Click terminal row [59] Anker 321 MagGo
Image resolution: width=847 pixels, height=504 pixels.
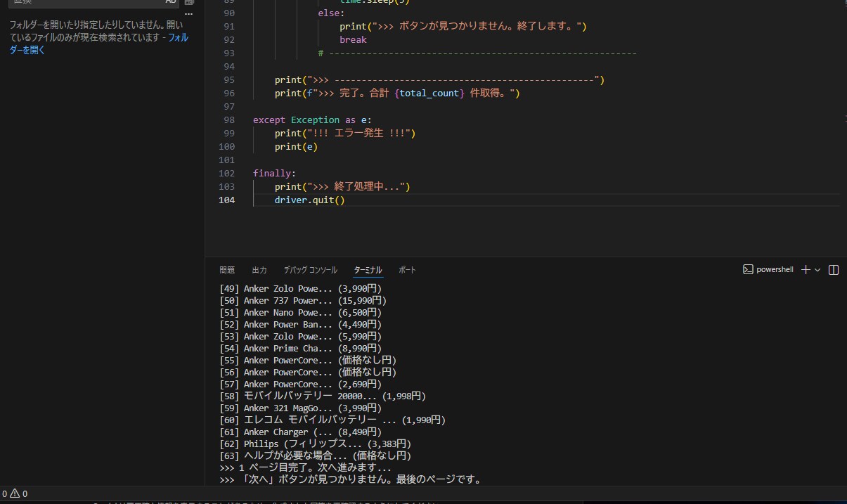(300, 408)
